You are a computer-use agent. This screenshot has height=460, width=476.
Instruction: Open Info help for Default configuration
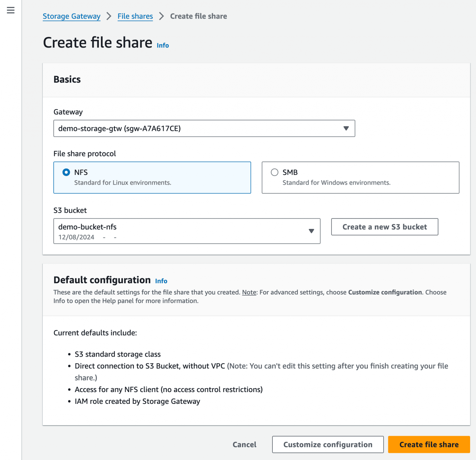click(x=161, y=281)
